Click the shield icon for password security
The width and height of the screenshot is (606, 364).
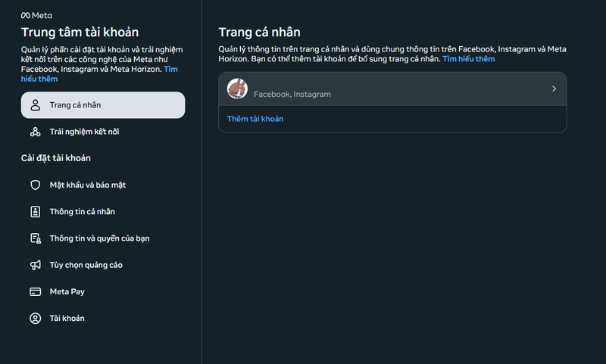(x=35, y=185)
